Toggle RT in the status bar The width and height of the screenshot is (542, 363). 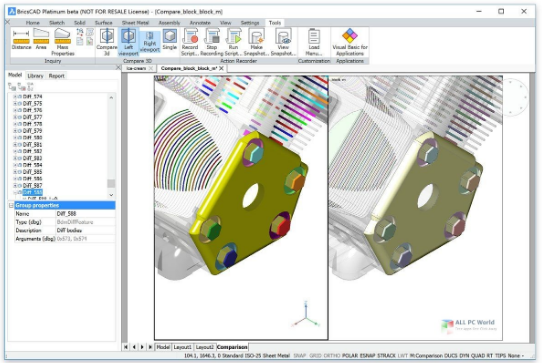[x=490, y=355]
